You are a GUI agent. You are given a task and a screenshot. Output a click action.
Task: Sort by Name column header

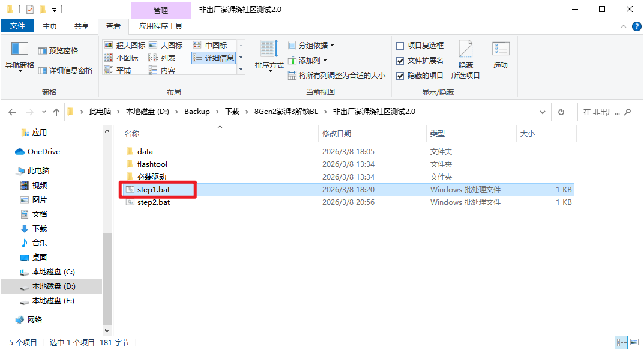click(x=220, y=133)
